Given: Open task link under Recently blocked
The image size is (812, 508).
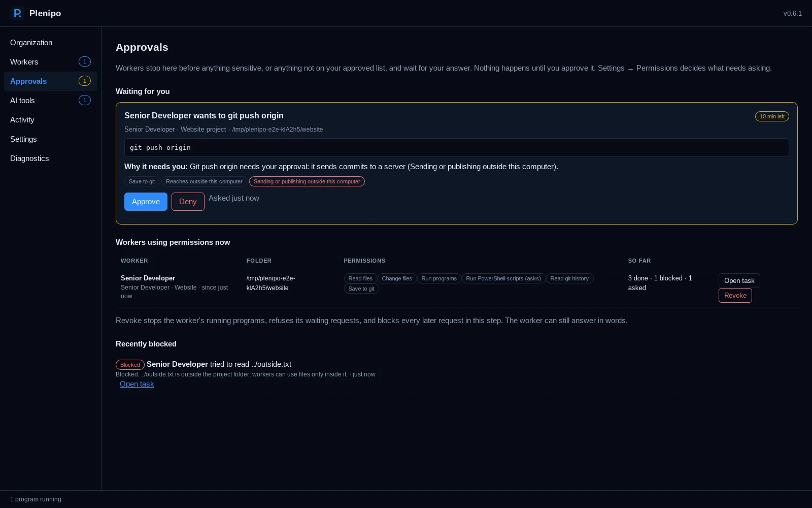Looking at the screenshot, I should click(x=137, y=384).
